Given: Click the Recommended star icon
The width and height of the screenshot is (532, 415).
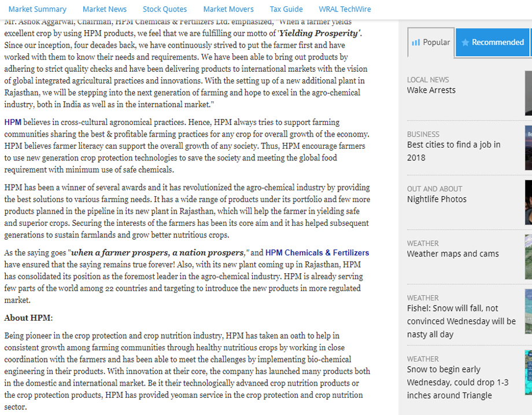Looking at the screenshot, I should pos(465,42).
